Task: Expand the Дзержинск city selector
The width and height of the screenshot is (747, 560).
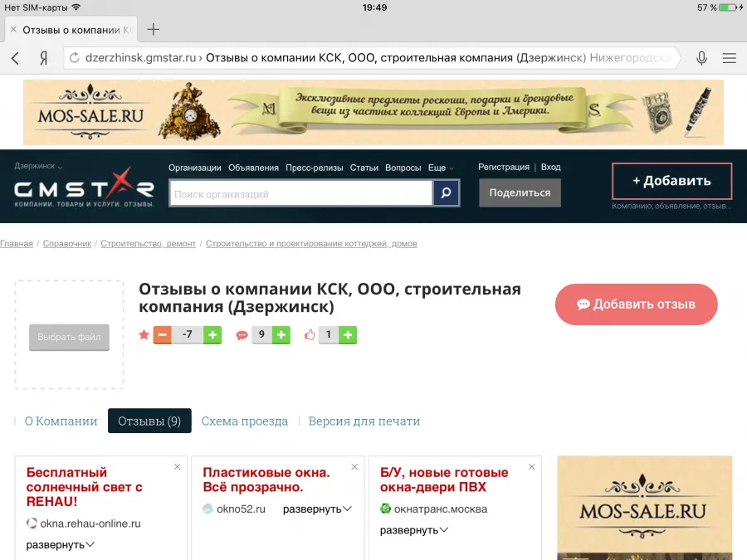Action: (38, 166)
